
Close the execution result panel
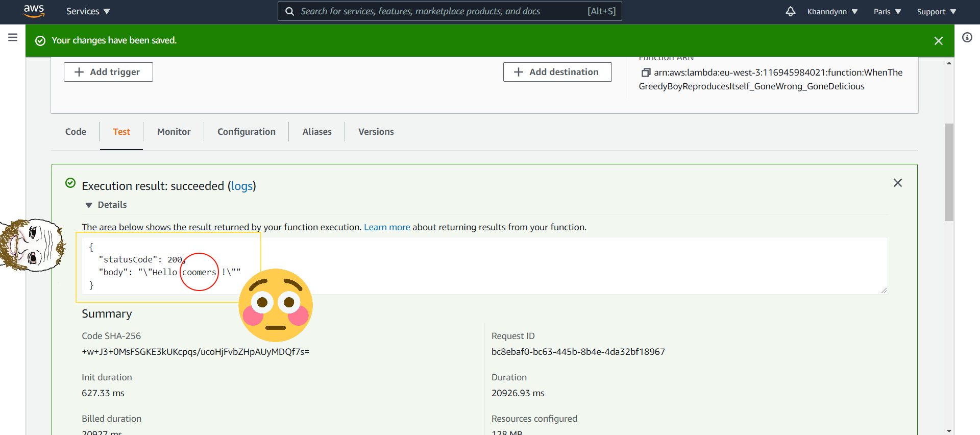(898, 183)
